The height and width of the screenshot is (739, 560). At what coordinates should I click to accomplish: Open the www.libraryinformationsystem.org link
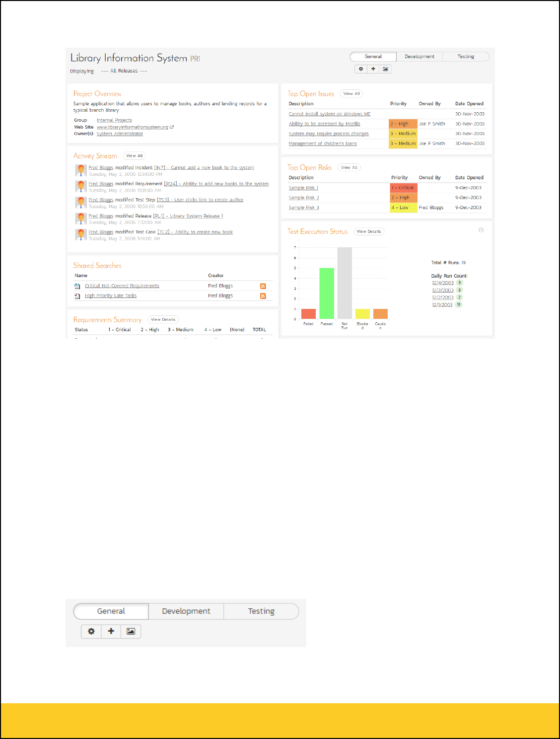point(133,127)
